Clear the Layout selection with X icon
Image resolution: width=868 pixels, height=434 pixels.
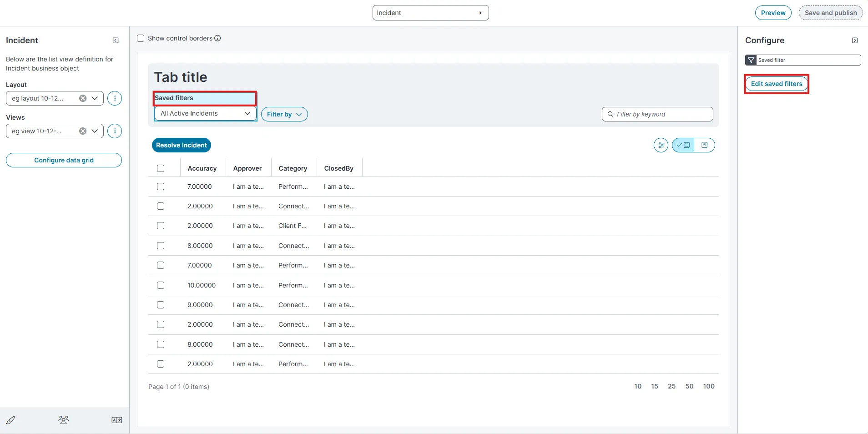[x=83, y=98]
